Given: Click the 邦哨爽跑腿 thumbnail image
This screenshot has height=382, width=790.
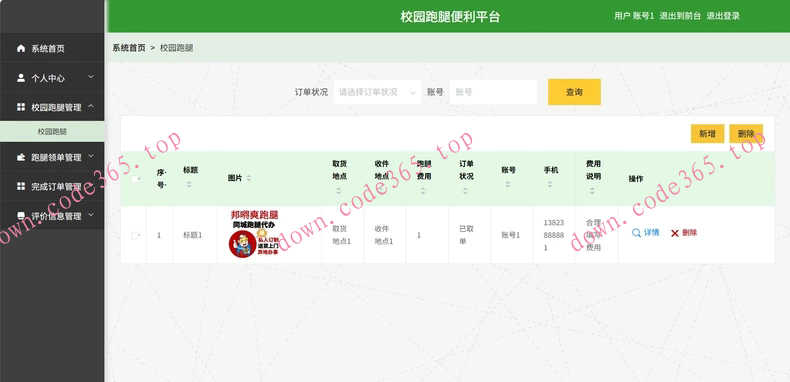Looking at the screenshot, I should click(x=254, y=234).
